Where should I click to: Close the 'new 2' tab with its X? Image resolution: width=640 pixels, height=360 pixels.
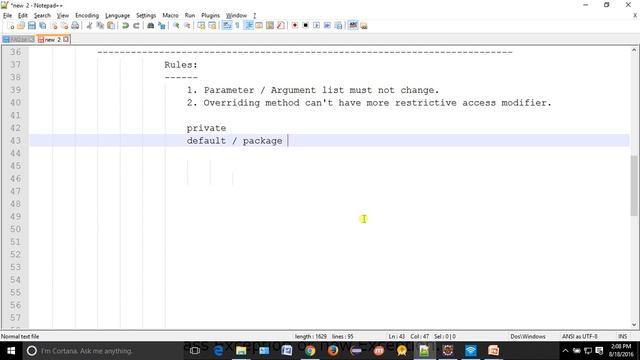click(66, 39)
